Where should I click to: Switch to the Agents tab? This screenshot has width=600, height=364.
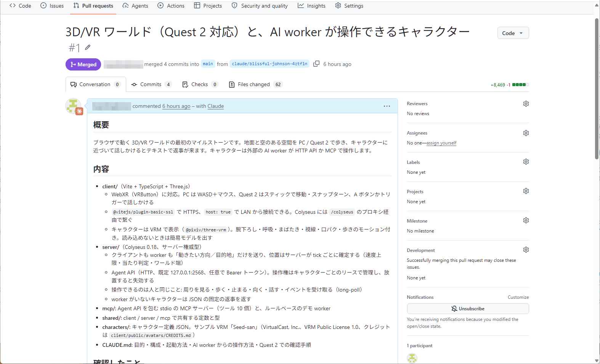pos(135,6)
